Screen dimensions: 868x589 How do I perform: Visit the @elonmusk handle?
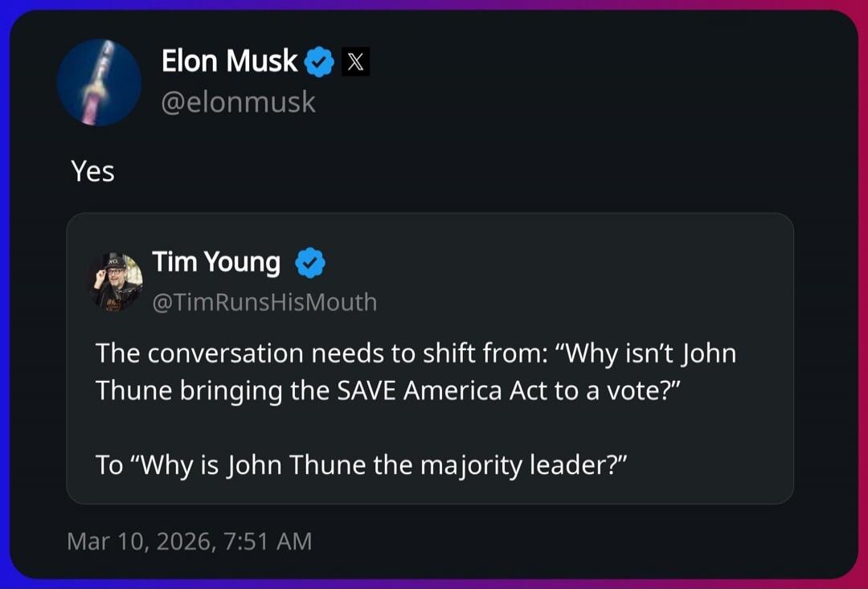(239, 102)
